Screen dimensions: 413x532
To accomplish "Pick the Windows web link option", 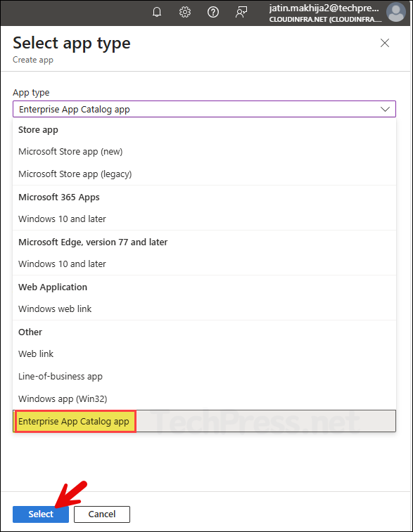I will pyautogui.click(x=204, y=309).
